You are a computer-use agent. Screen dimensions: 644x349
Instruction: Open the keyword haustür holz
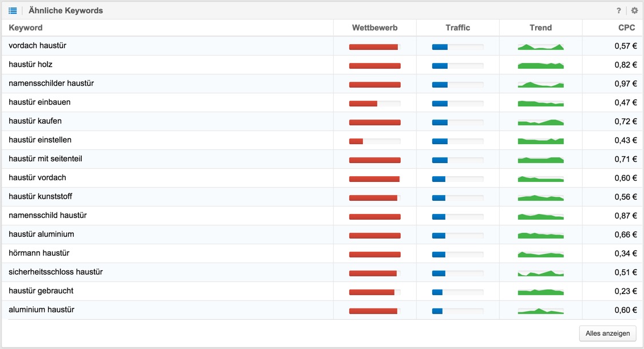point(30,65)
